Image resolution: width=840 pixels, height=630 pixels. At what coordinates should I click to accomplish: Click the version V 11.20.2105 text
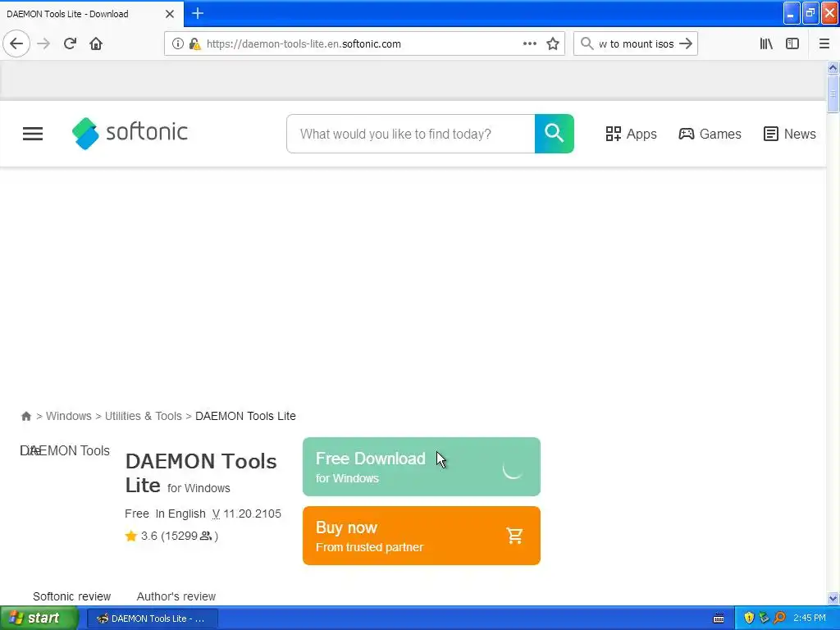247,514
